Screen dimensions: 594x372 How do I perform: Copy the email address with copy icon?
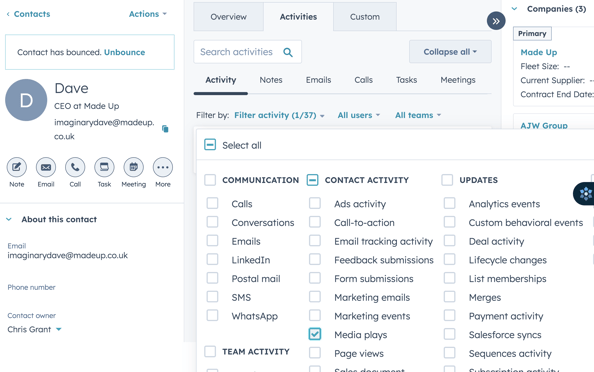pos(165,129)
